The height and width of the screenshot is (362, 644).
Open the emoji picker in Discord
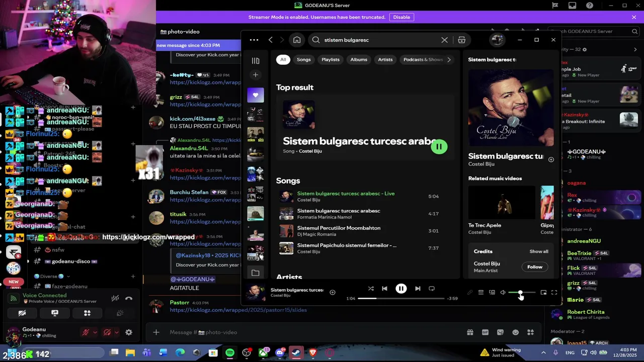[x=515, y=332]
